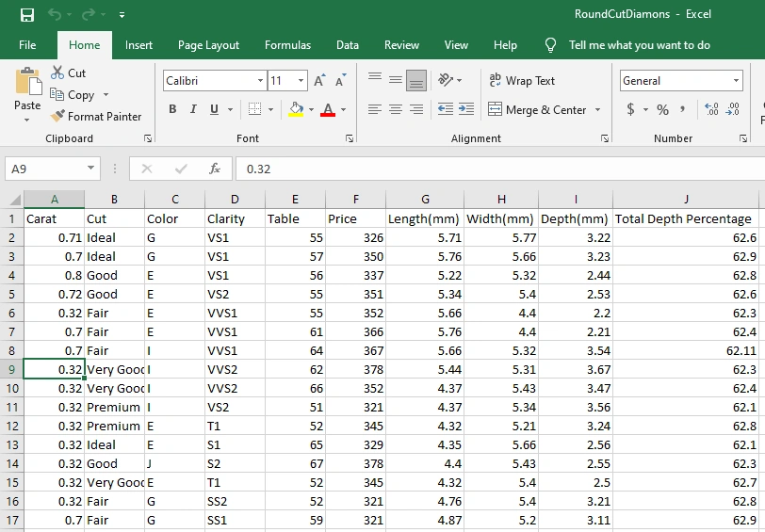Toggle Bottom Align for cell contents

click(x=416, y=80)
